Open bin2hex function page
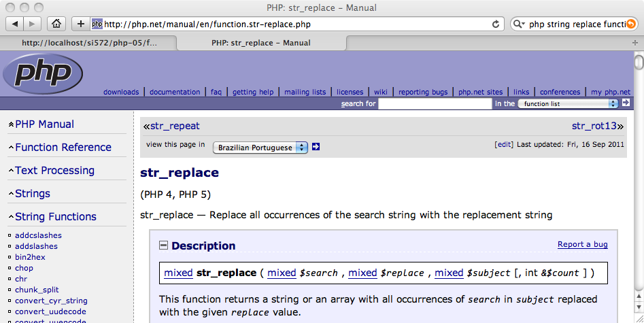 (x=30, y=257)
